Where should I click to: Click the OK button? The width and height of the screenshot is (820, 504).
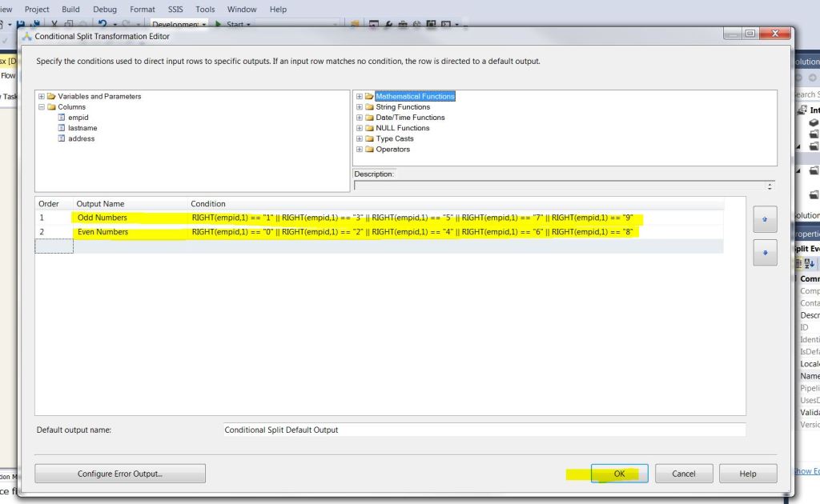[619, 474]
